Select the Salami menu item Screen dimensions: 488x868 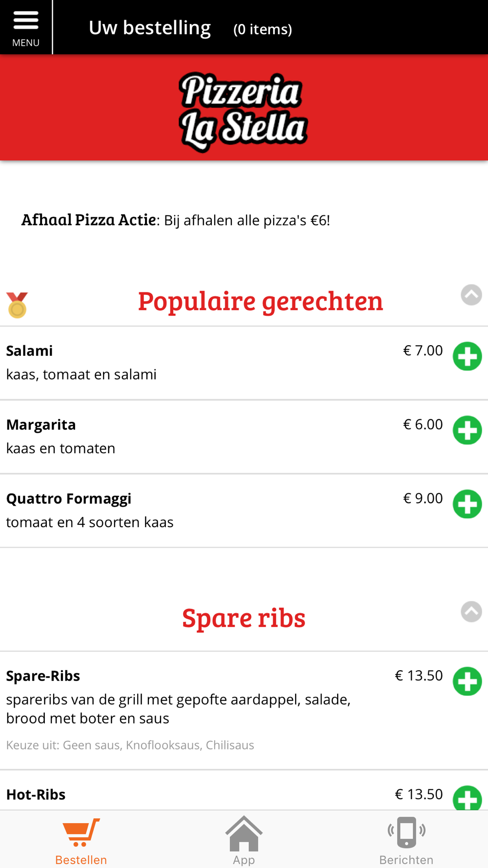tap(29, 351)
